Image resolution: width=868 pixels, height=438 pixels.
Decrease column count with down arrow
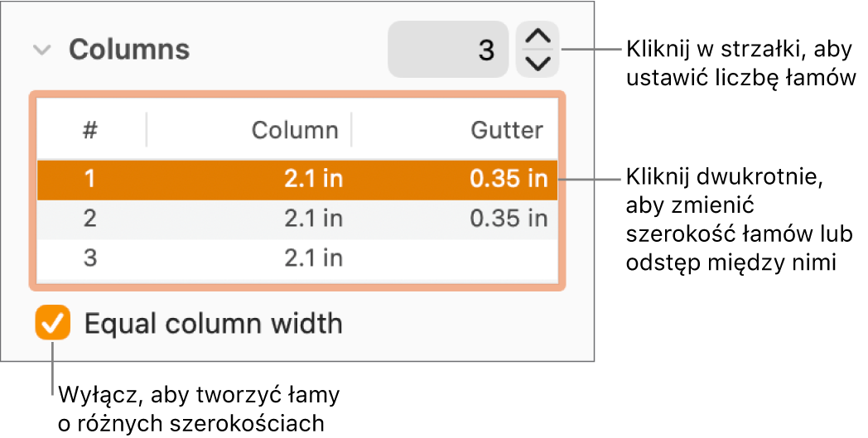click(538, 63)
